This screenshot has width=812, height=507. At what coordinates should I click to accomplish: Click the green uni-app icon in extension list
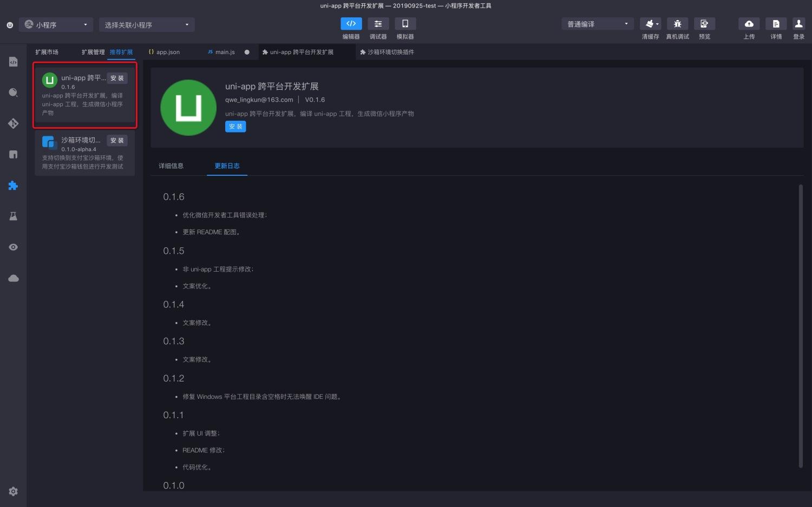click(x=50, y=80)
